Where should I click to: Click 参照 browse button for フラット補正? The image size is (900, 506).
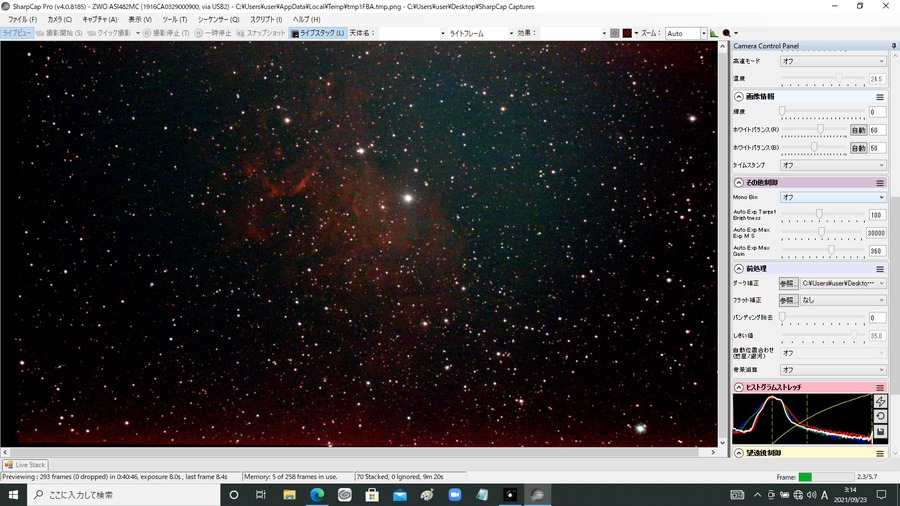pyautogui.click(x=788, y=300)
